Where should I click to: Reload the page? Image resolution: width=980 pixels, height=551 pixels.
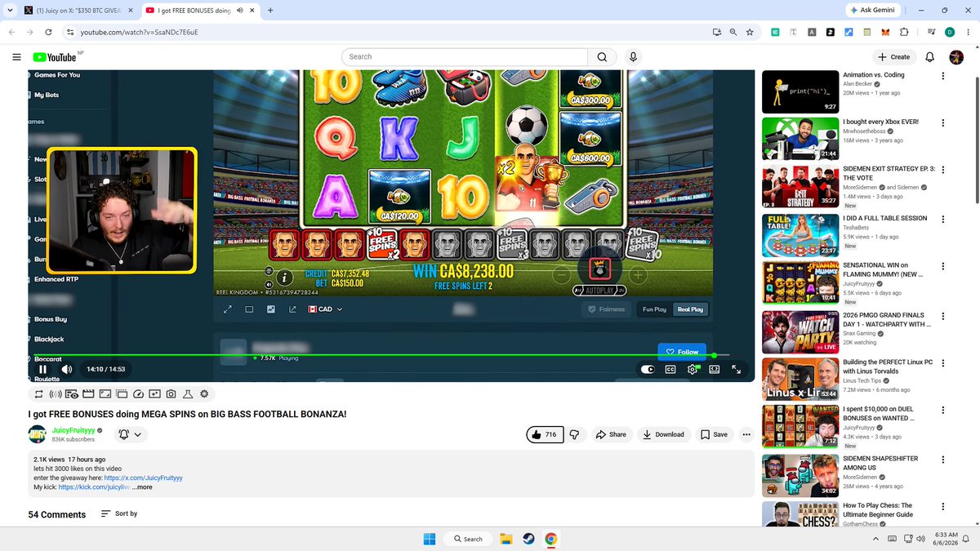pyautogui.click(x=48, y=32)
